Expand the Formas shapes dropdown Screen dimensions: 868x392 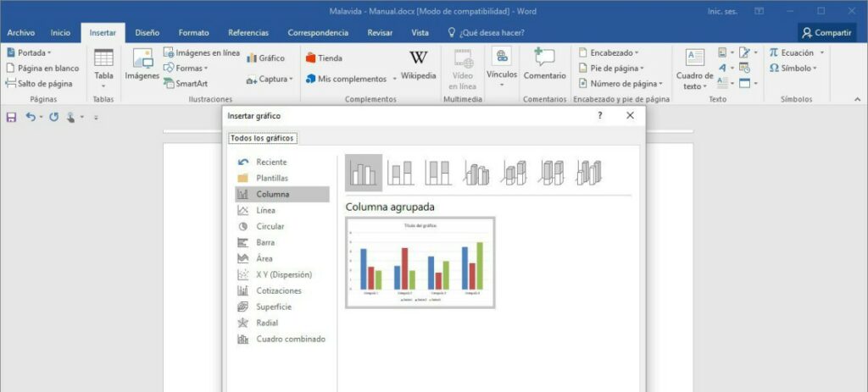[x=186, y=68]
